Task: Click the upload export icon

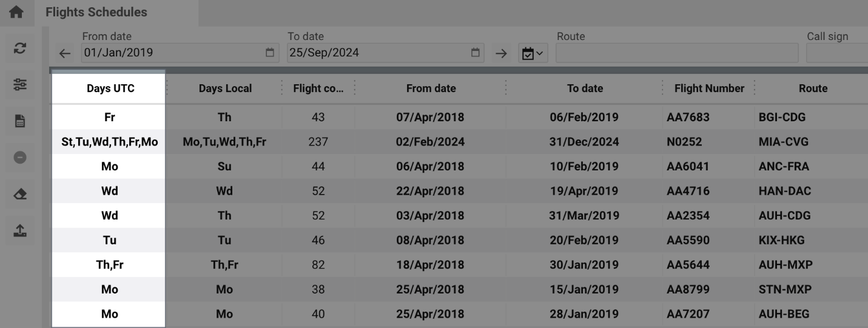Action: 19,230
